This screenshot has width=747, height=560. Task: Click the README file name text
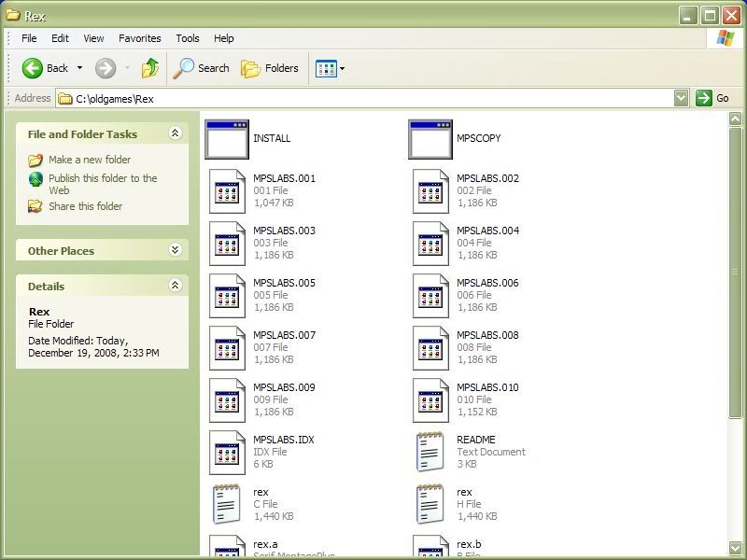[476, 440]
